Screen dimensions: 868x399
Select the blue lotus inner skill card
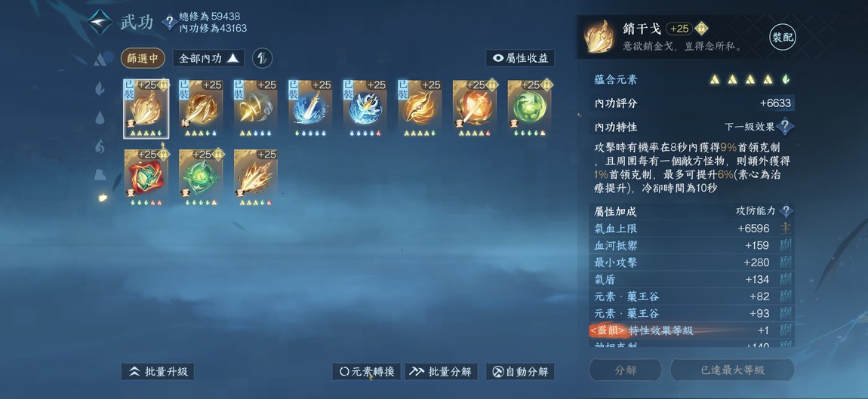(x=365, y=109)
